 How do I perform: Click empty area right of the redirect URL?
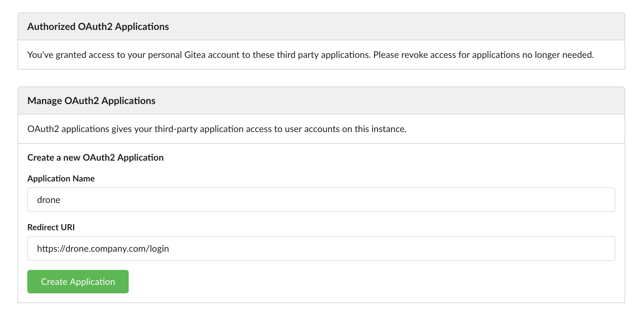pos(390,248)
